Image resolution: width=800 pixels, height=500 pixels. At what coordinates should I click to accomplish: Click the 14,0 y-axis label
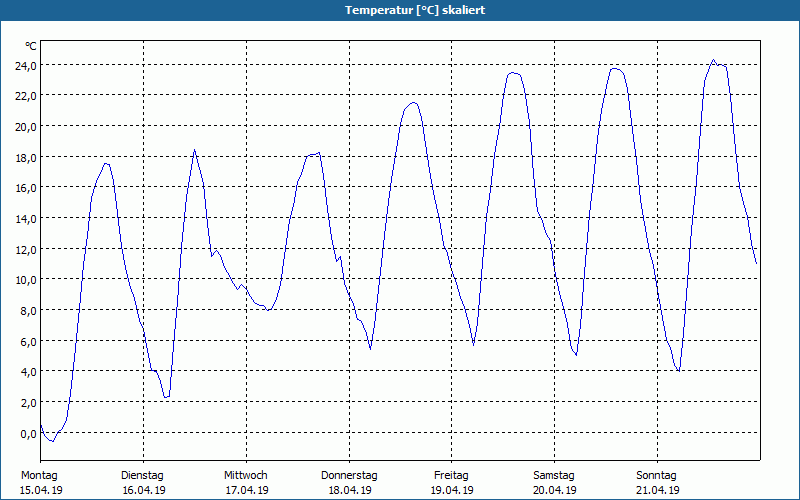[x=26, y=218]
